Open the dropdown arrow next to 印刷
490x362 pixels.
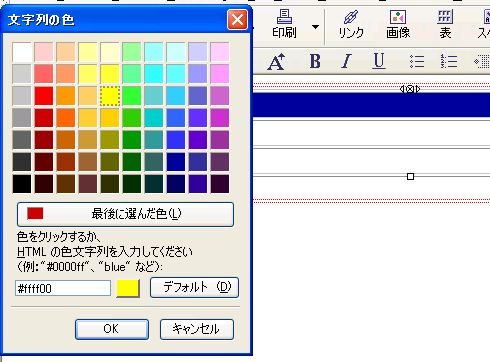[x=315, y=27]
